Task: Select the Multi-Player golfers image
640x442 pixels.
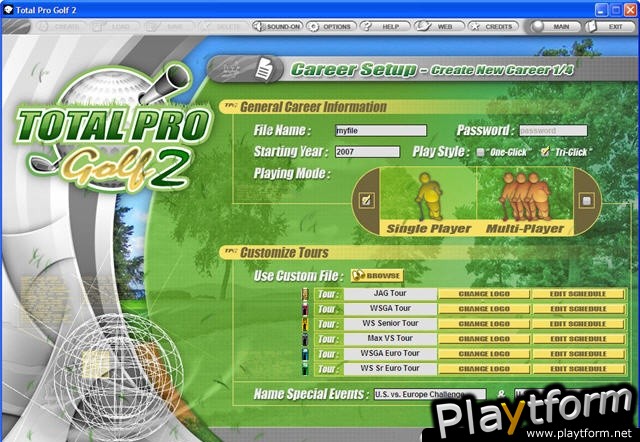Action: tap(527, 196)
